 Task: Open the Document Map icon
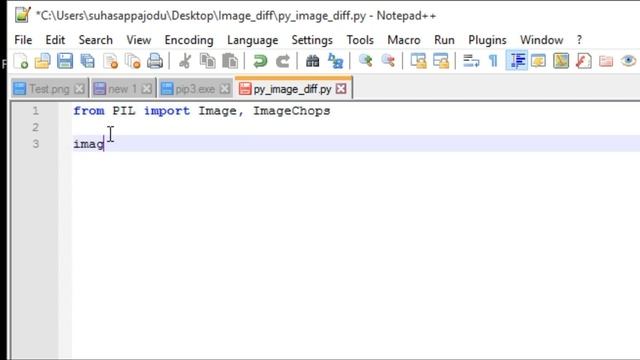click(561, 61)
